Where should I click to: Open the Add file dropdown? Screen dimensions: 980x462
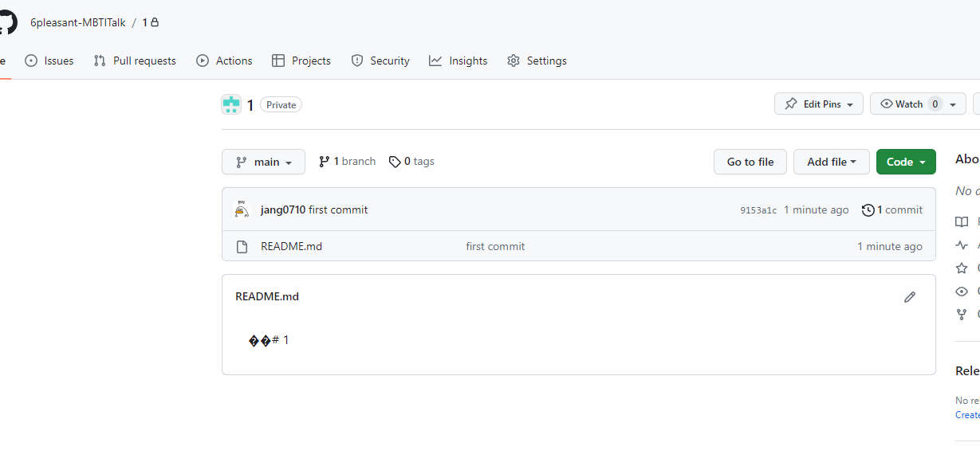[x=832, y=162]
